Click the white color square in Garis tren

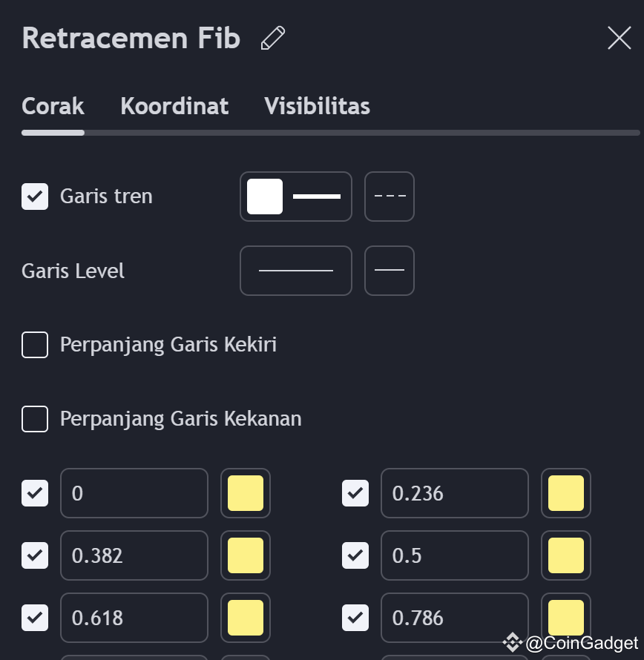pos(265,197)
